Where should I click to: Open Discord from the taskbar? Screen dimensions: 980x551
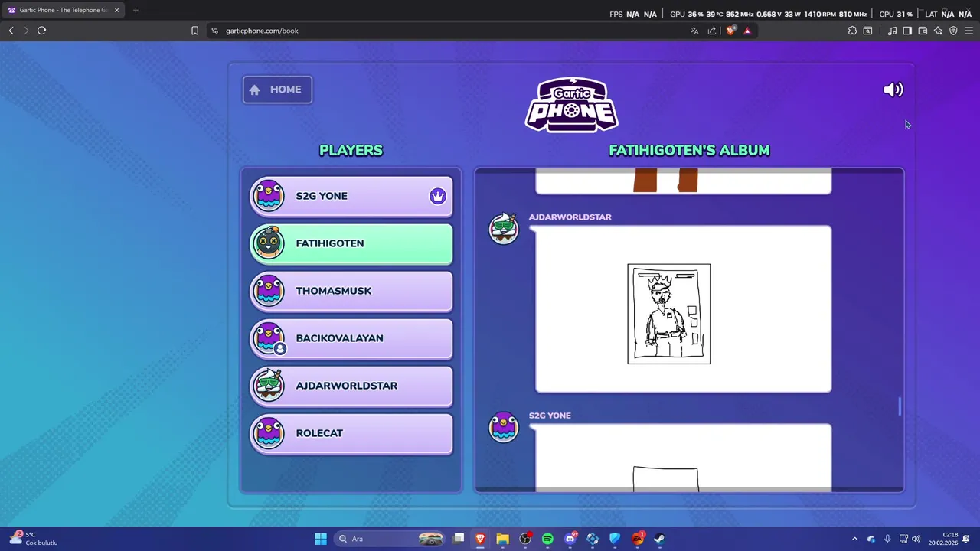[x=570, y=539]
